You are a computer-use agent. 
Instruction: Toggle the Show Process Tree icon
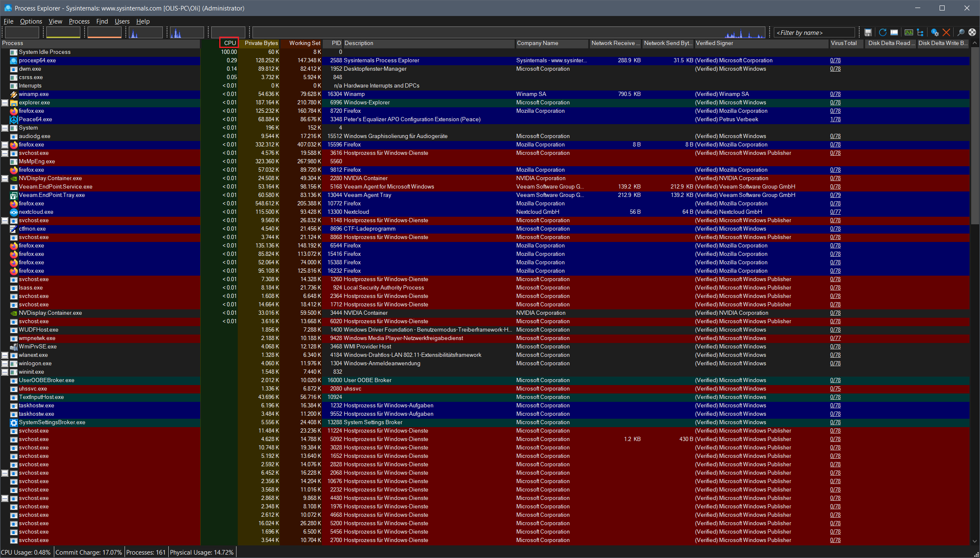pos(920,32)
